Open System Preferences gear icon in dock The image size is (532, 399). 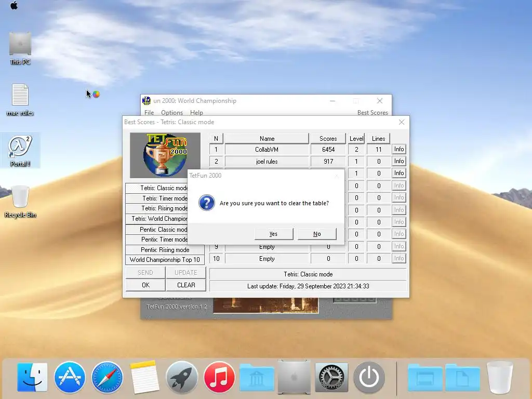[331, 377]
